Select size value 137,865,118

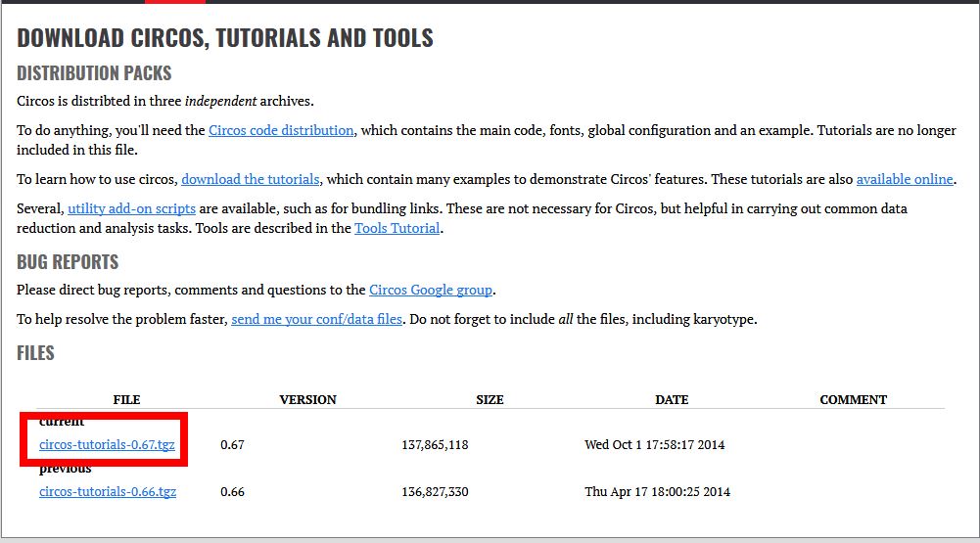point(435,445)
